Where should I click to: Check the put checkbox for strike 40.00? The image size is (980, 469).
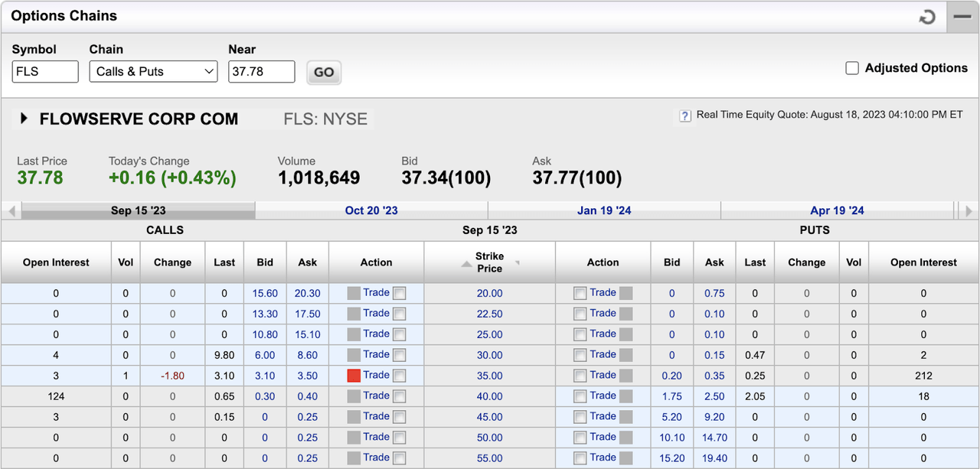580,396
